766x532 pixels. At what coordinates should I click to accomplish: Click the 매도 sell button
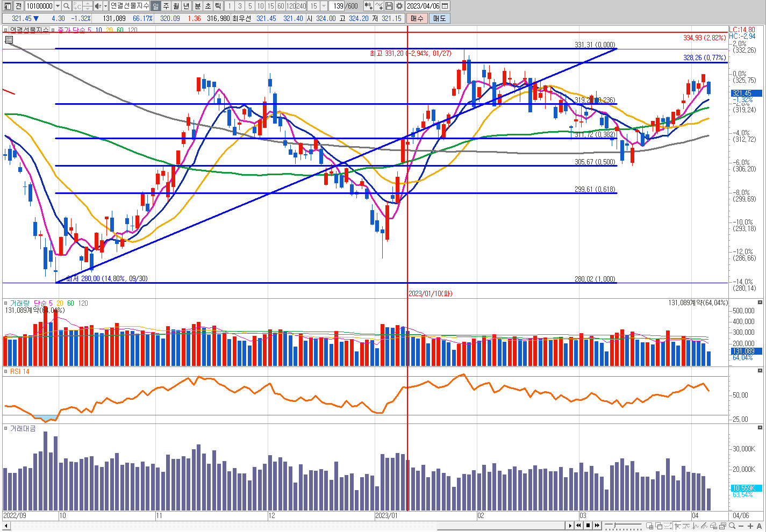click(x=439, y=18)
